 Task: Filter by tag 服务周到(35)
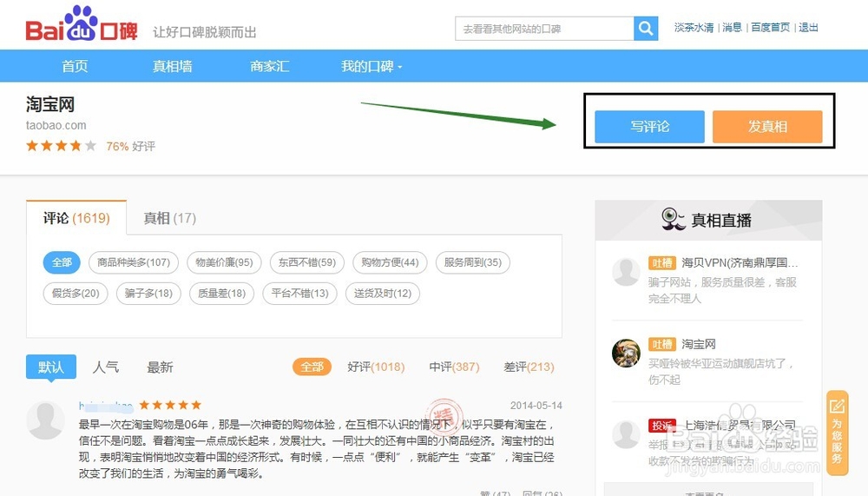point(473,262)
